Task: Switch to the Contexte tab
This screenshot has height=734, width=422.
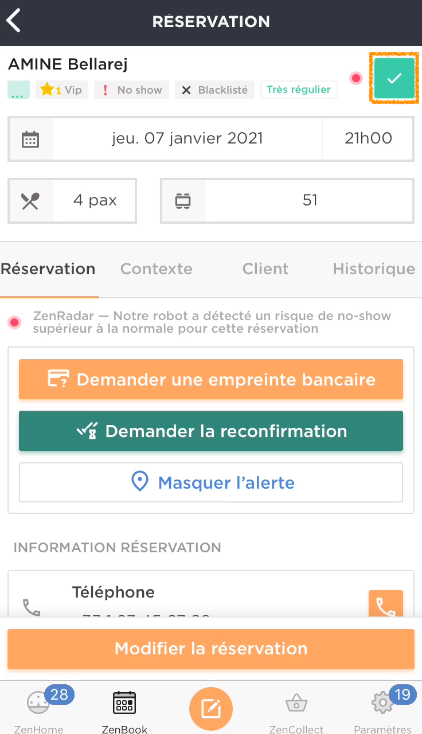Action: pos(156,269)
